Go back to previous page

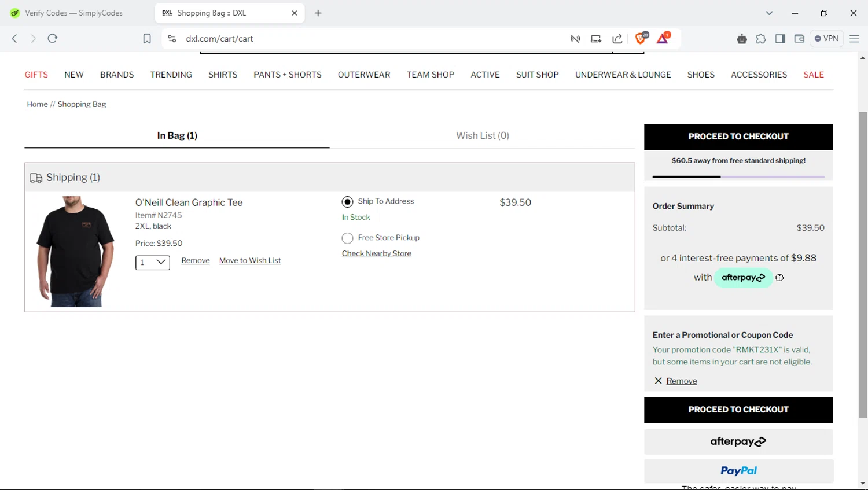14,39
